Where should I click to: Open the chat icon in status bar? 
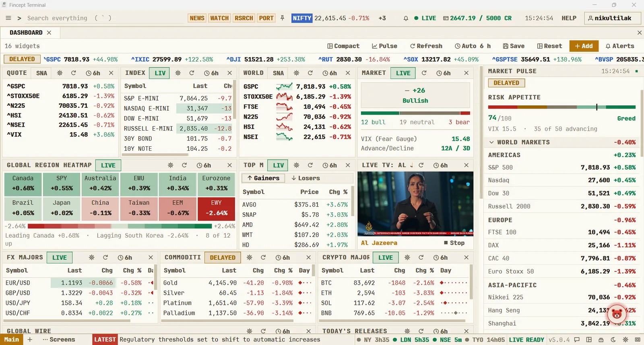pos(577,340)
